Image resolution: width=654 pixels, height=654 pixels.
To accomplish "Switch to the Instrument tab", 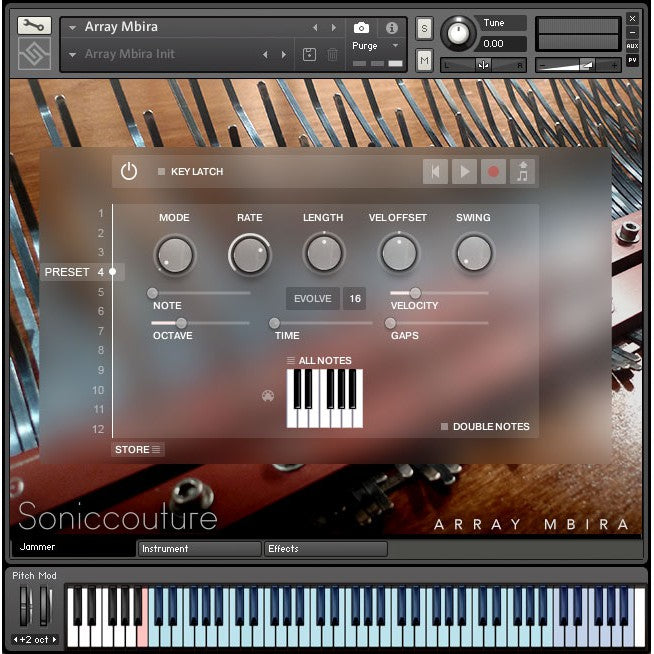I will tap(199, 548).
